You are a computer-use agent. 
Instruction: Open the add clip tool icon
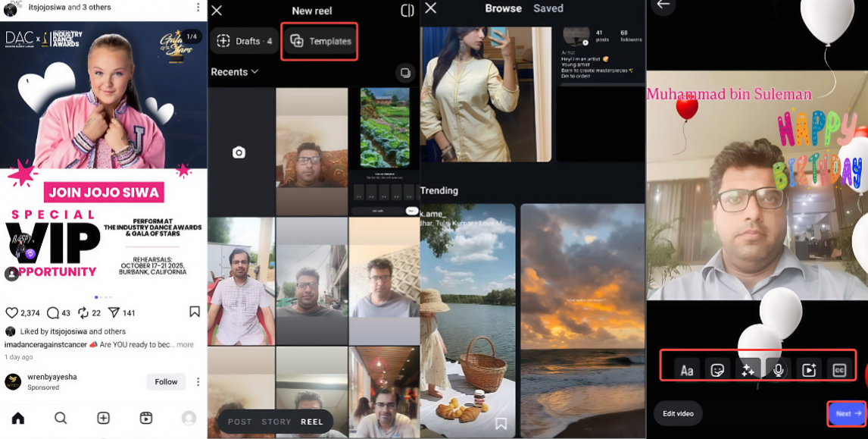point(809,370)
